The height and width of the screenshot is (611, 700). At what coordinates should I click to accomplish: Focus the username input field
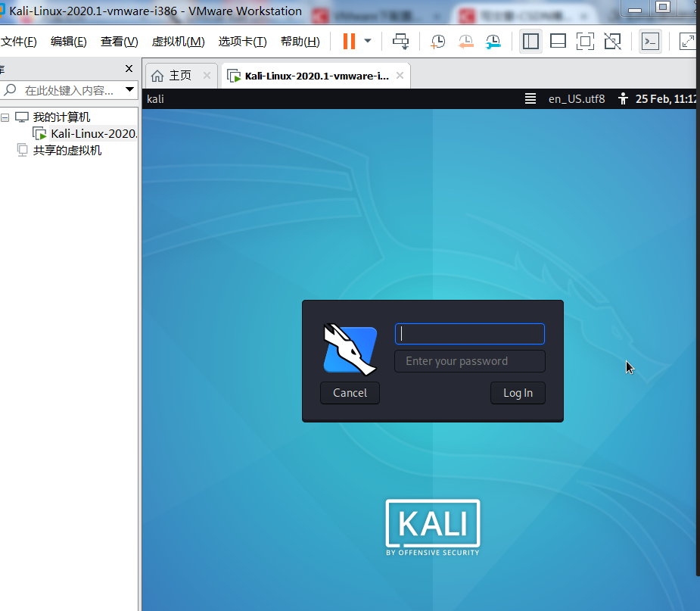(470, 334)
